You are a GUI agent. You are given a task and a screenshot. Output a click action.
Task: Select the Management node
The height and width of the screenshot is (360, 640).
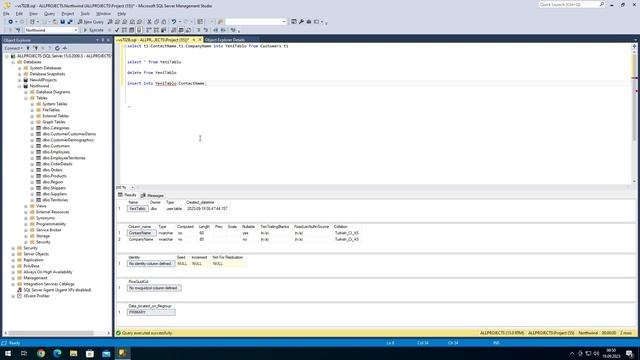tap(35, 278)
